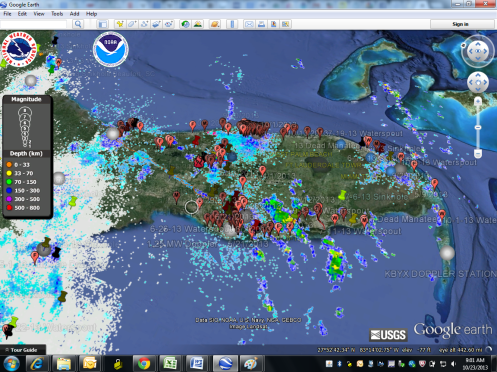This screenshot has width=497, height=372.
Task: Click the zoom in plus button
Action: [x=478, y=101]
